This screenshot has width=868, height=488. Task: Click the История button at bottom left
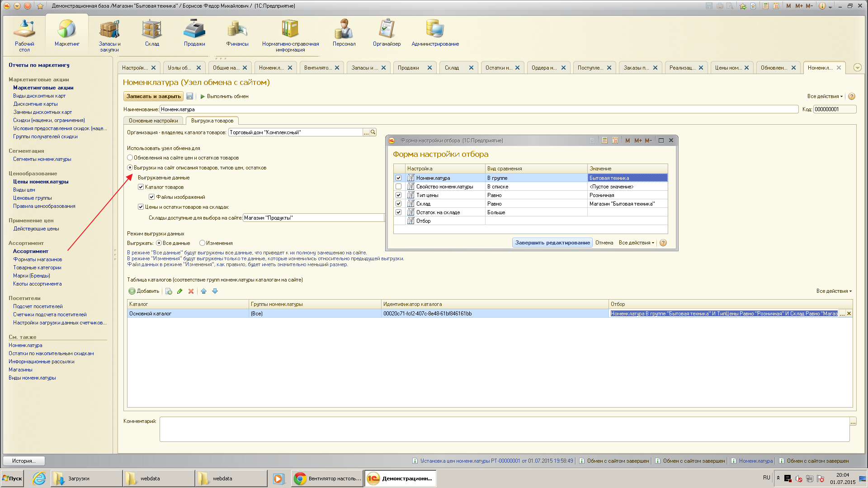click(24, 461)
